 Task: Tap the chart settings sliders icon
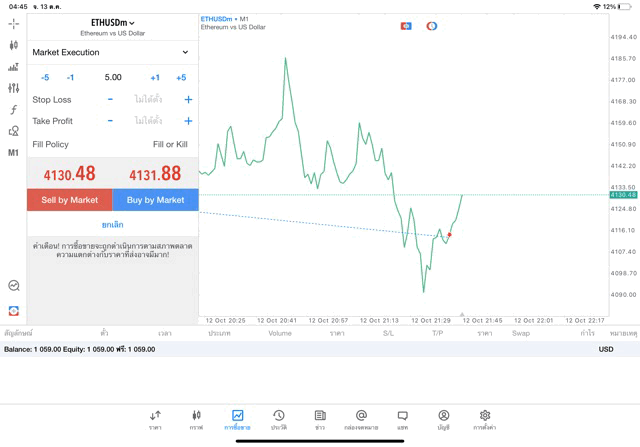click(x=13, y=88)
